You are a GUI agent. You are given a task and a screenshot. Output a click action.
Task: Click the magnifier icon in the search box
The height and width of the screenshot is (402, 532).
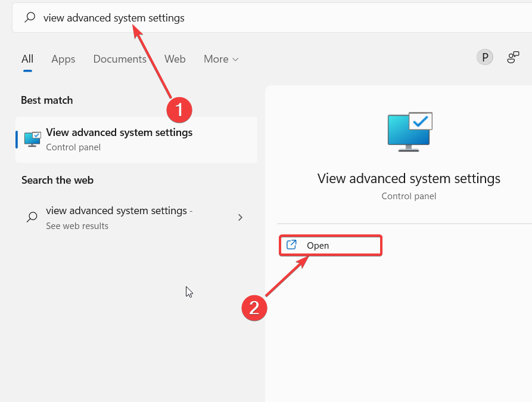click(x=29, y=18)
